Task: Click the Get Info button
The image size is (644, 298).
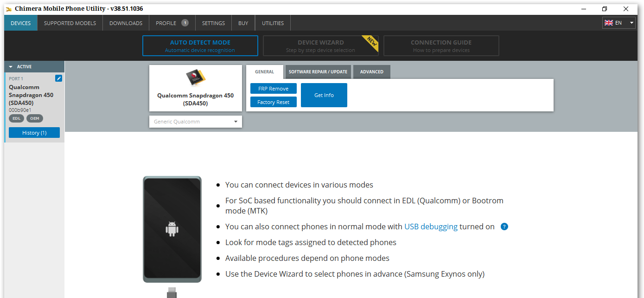Action: click(324, 95)
